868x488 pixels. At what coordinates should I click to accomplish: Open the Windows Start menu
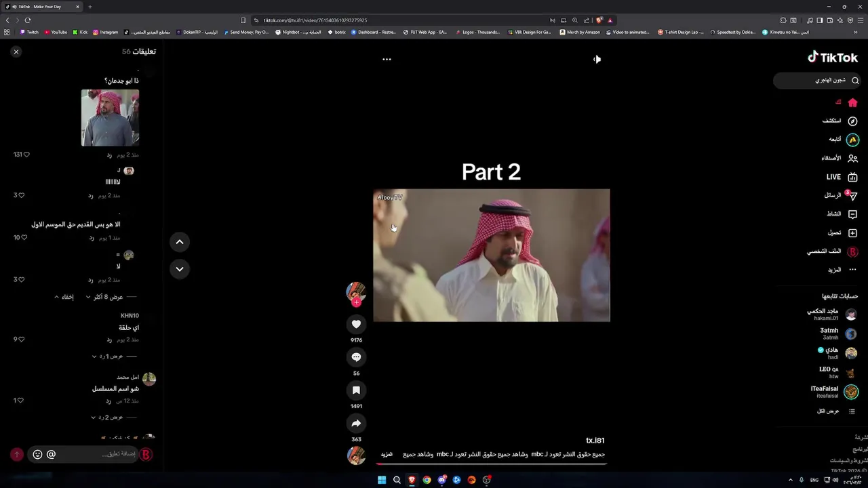pos(382,480)
